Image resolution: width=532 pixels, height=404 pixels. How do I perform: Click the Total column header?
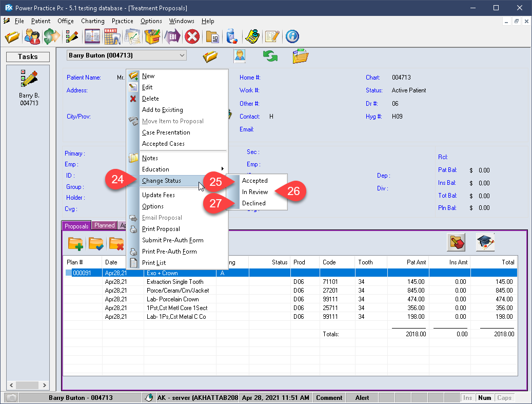(494, 262)
